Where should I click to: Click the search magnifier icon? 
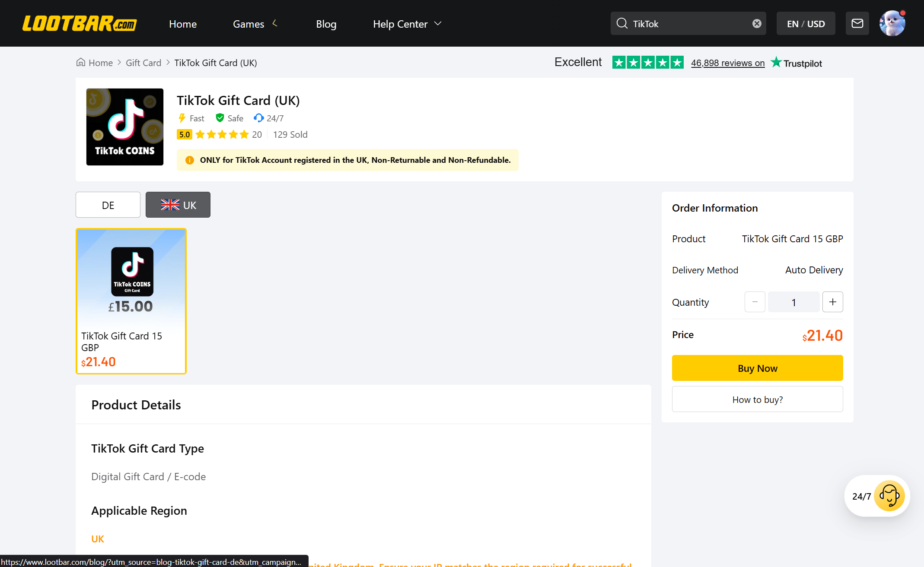coord(622,23)
